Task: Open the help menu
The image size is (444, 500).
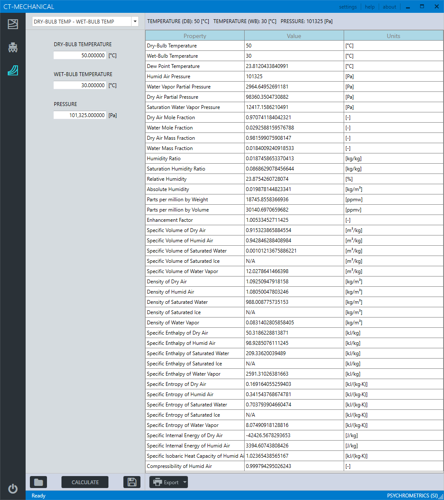Action: pyautogui.click(x=370, y=7)
